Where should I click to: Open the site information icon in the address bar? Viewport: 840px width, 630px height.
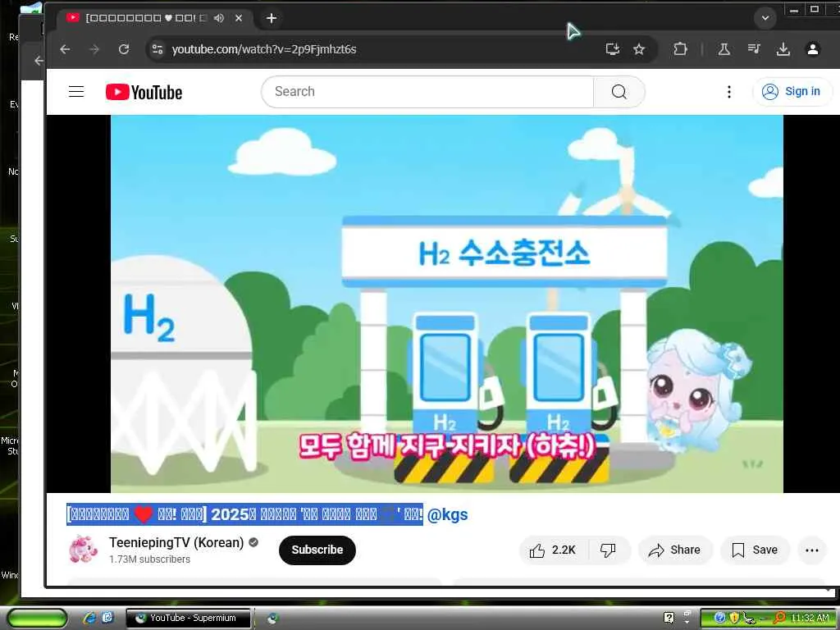tap(157, 49)
